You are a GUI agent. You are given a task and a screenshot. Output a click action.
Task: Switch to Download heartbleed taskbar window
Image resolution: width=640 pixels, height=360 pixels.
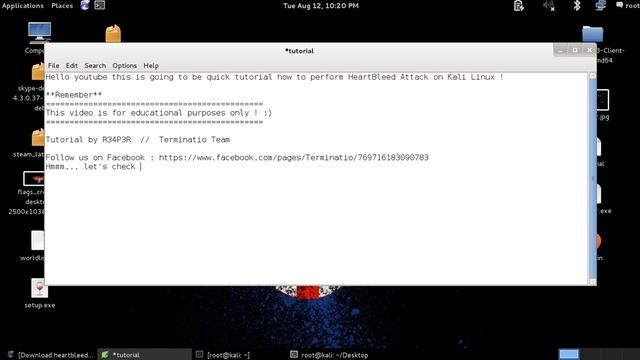click(51, 355)
